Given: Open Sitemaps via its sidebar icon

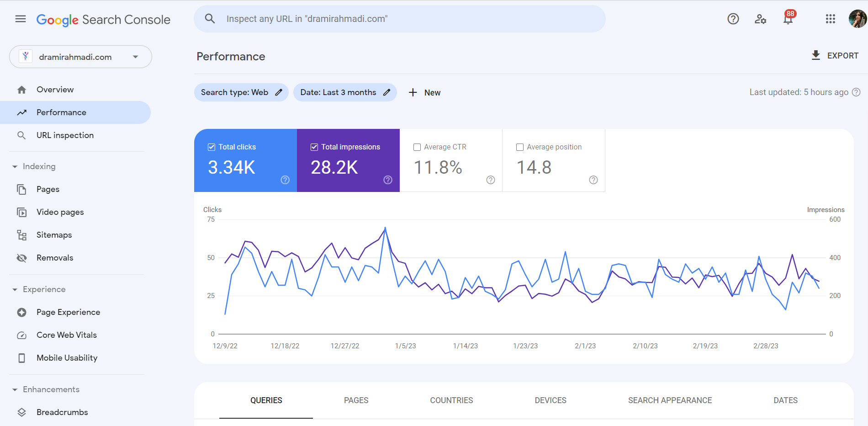Looking at the screenshot, I should coord(21,234).
